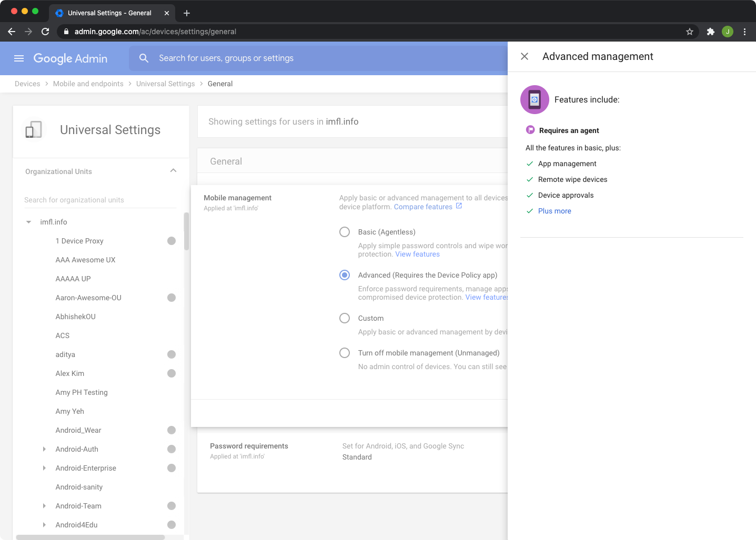756x540 pixels.
Task: Click View features under Advanced
Action: click(487, 297)
